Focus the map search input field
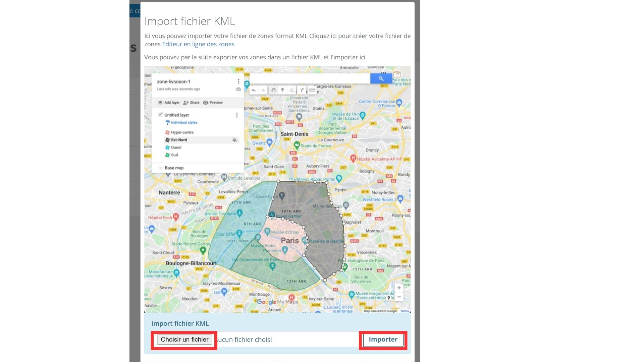Screen dimensions: 644x362 pos(310,78)
